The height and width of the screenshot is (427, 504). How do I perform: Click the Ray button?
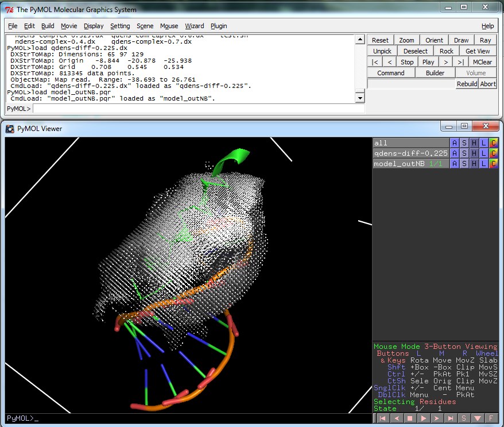(486, 40)
